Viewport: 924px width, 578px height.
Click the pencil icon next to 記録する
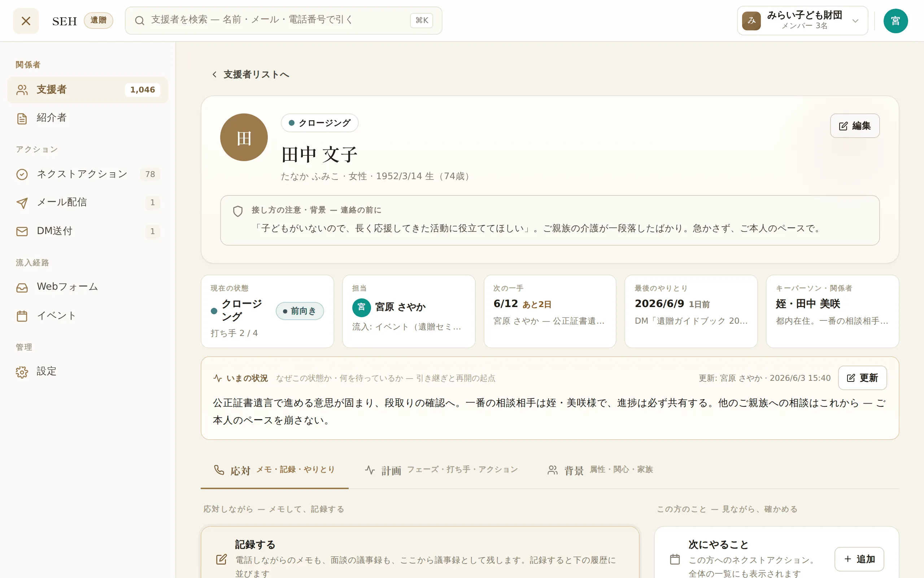coord(222,559)
